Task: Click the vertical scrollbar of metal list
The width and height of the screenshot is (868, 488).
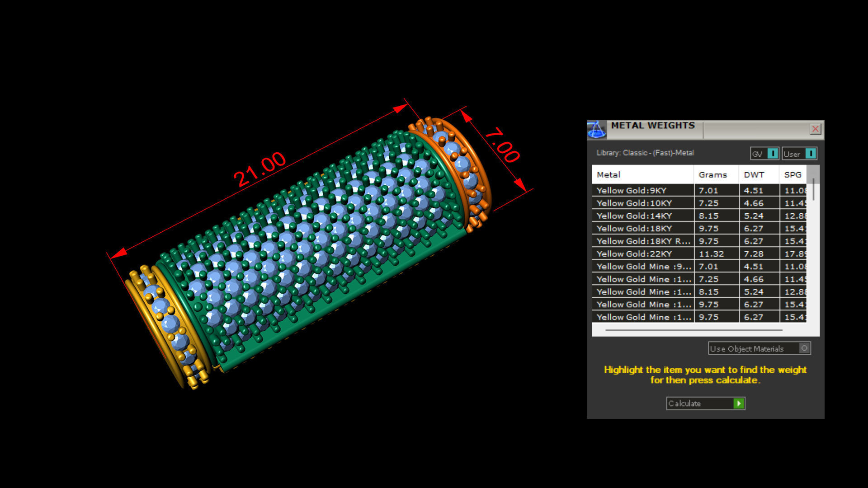Action: [x=813, y=190]
